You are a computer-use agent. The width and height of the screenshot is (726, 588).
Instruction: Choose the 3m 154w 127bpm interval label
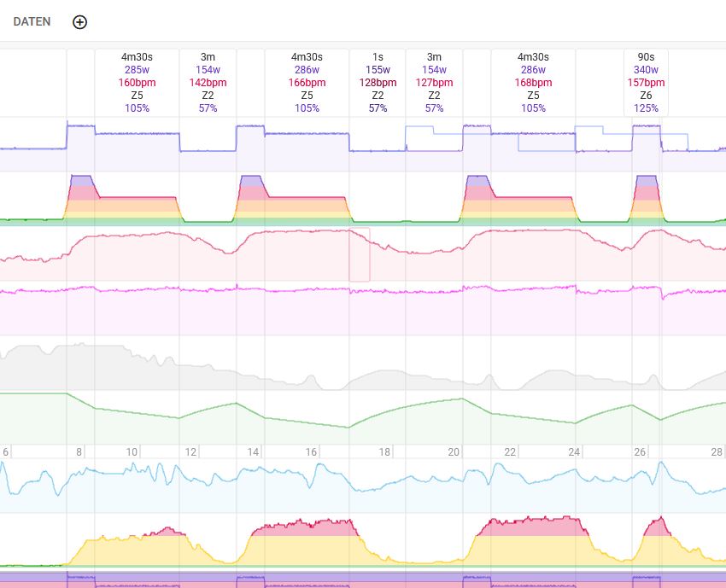pyautogui.click(x=434, y=83)
